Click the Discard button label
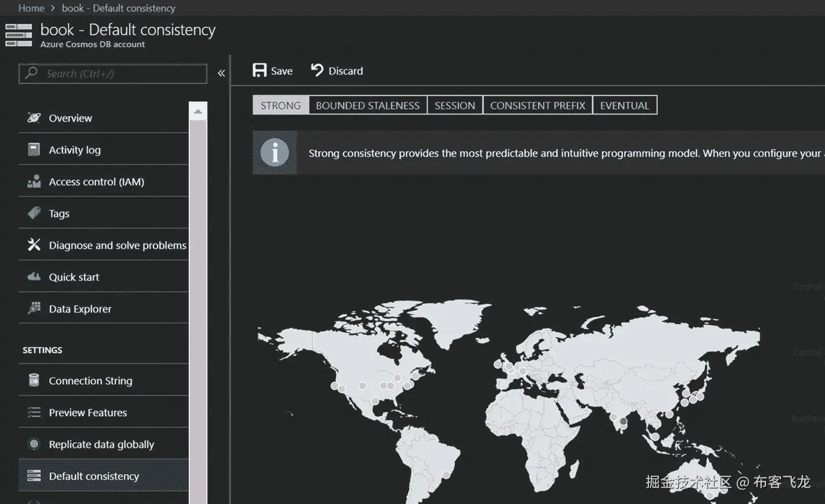The image size is (825, 504). click(x=346, y=71)
